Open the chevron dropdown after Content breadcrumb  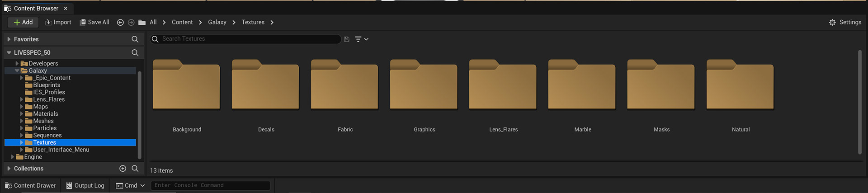pyautogui.click(x=200, y=22)
